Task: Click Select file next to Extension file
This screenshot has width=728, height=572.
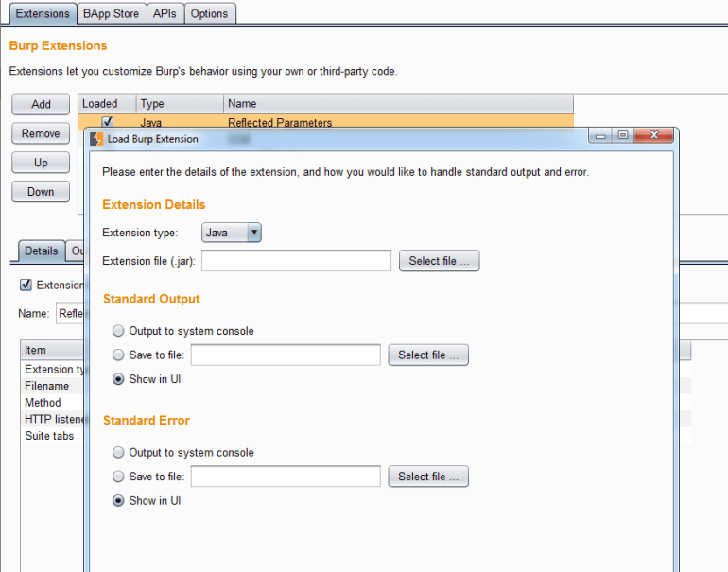Action: 439,261
